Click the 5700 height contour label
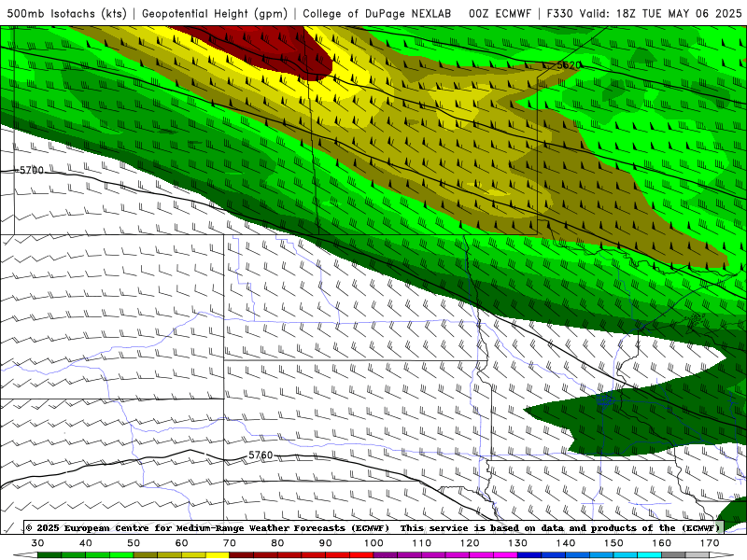This screenshot has width=747, height=560. (x=32, y=170)
